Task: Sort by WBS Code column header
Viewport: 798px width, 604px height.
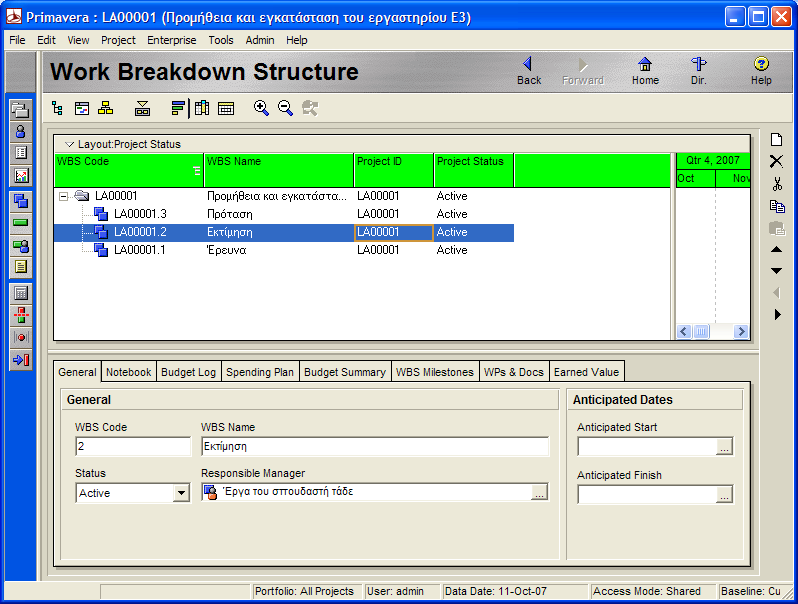Action: (129, 170)
